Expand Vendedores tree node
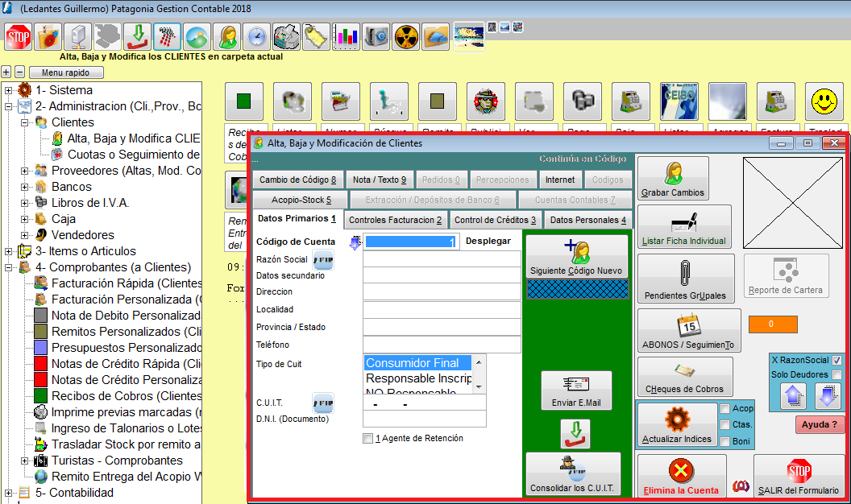Viewport: 851px width, 504px height. pyautogui.click(x=24, y=235)
